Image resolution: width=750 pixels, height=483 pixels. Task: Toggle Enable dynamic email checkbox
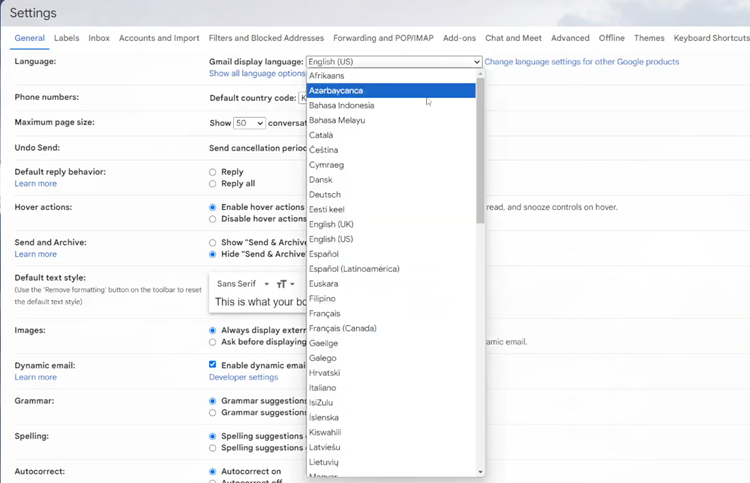(x=212, y=364)
